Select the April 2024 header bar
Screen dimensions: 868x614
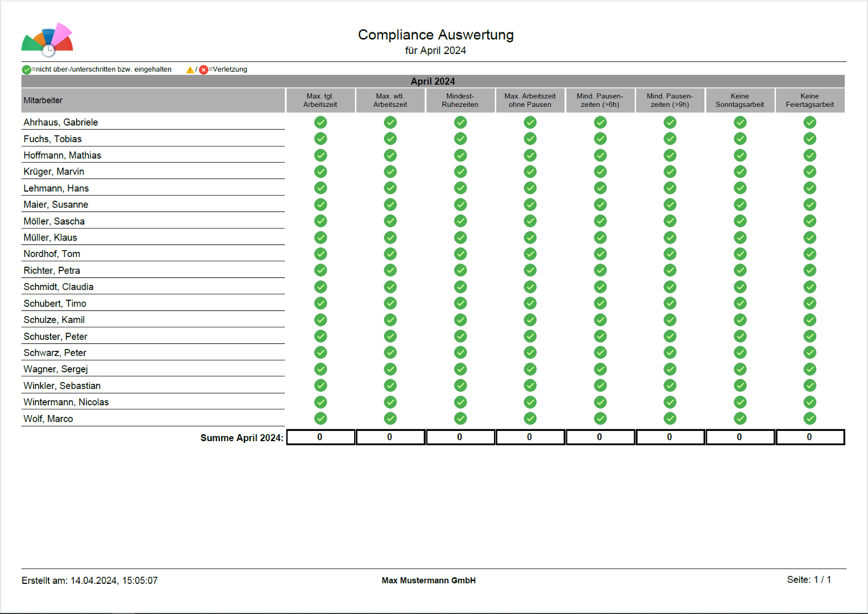[433, 81]
